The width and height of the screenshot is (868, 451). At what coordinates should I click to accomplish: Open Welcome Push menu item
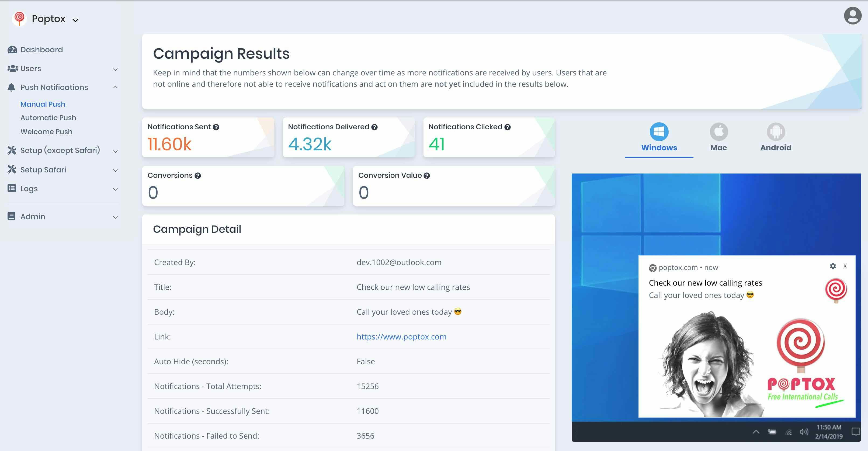tap(47, 132)
